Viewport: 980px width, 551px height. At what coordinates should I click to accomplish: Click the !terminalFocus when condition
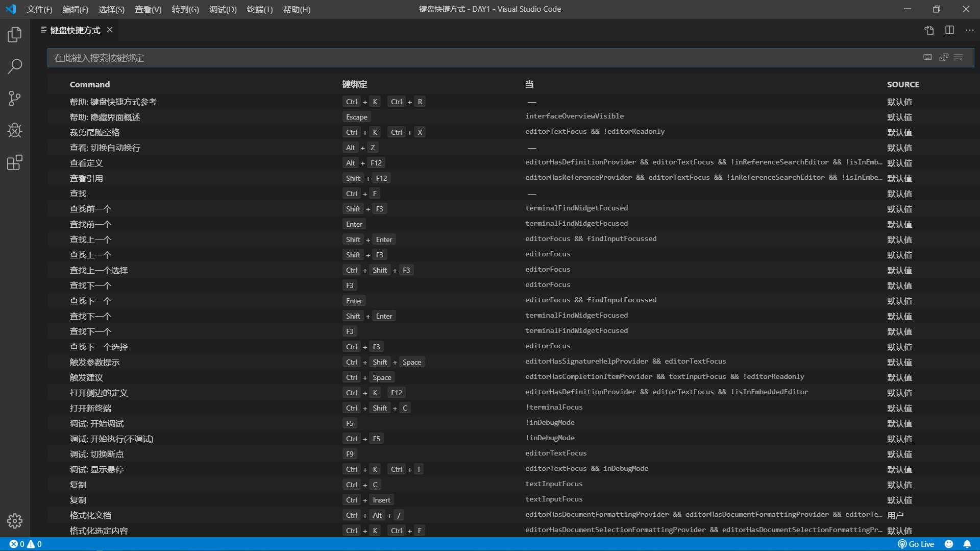[554, 407]
